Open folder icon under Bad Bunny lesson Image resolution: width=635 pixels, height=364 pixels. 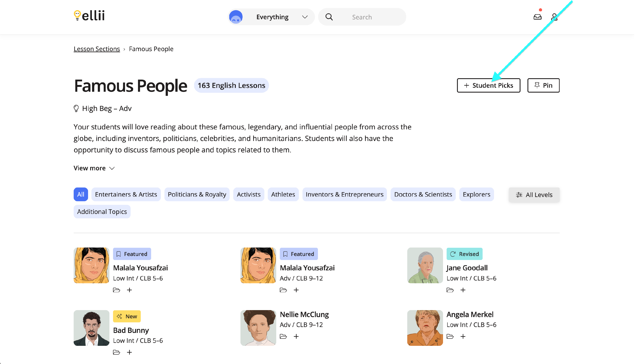coord(116,352)
